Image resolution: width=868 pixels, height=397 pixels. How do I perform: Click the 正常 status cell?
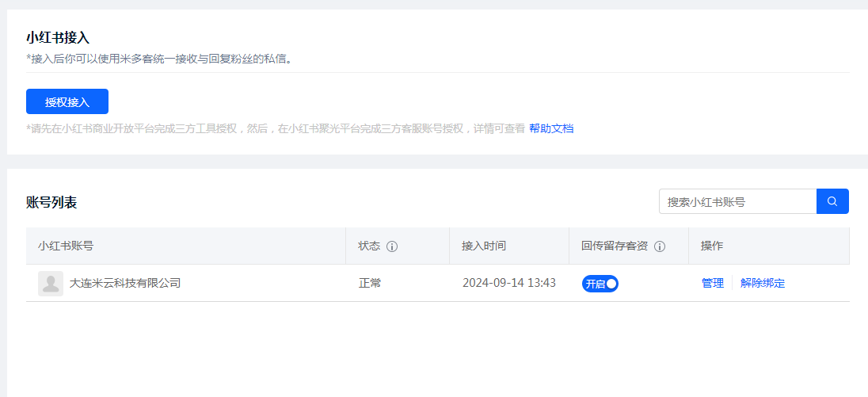(370, 283)
